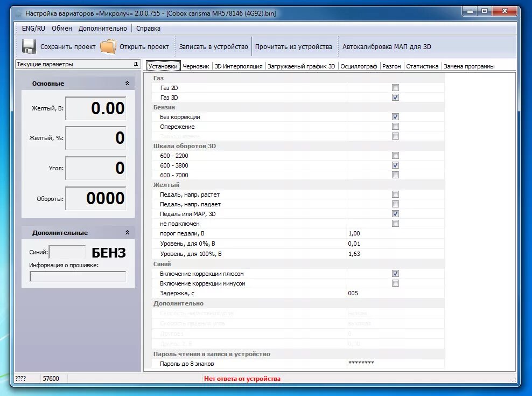The width and height of the screenshot is (532, 396).
Task: Click the folder open project icon
Action: tap(108, 46)
